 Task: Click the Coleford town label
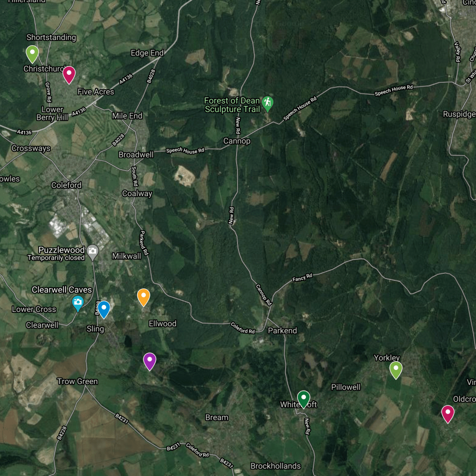(x=66, y=185)
